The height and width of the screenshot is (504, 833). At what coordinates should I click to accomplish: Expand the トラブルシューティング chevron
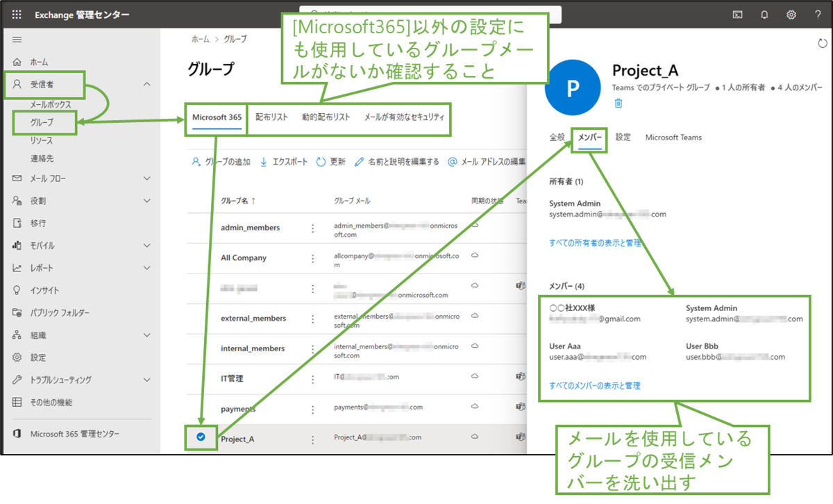pos(146,380)
